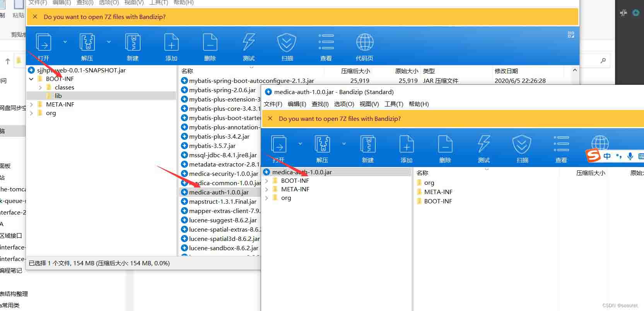The height and width of the screenshot is (311, 644).
Task: Expand org in medica-auth tree
Action: coord(266,198)
